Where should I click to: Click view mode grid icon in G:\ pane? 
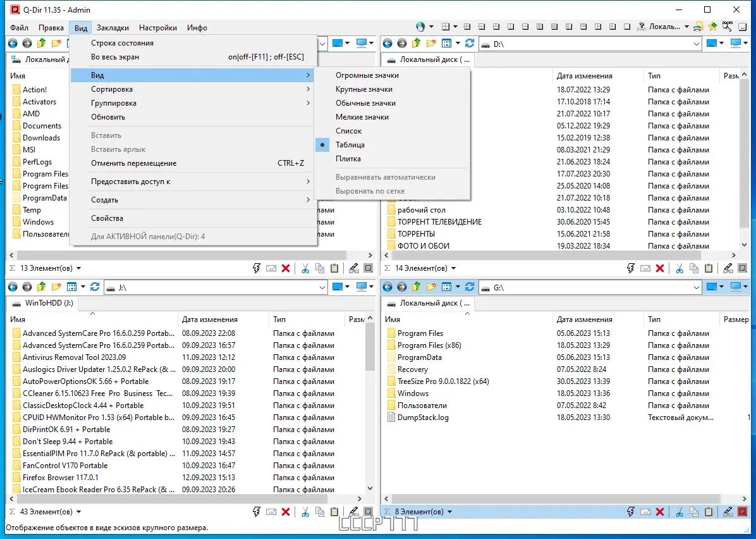click(x=446, y=287)
